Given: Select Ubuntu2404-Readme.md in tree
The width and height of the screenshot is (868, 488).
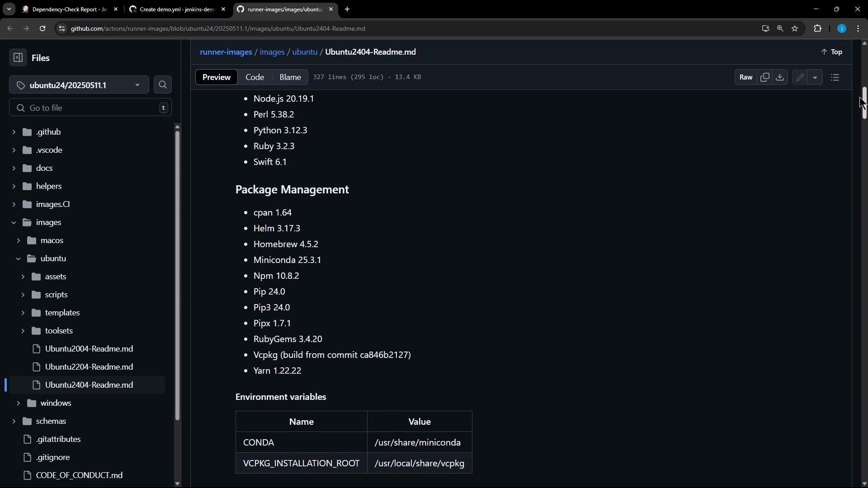Looking at the screenshot, I should (87, 385).
